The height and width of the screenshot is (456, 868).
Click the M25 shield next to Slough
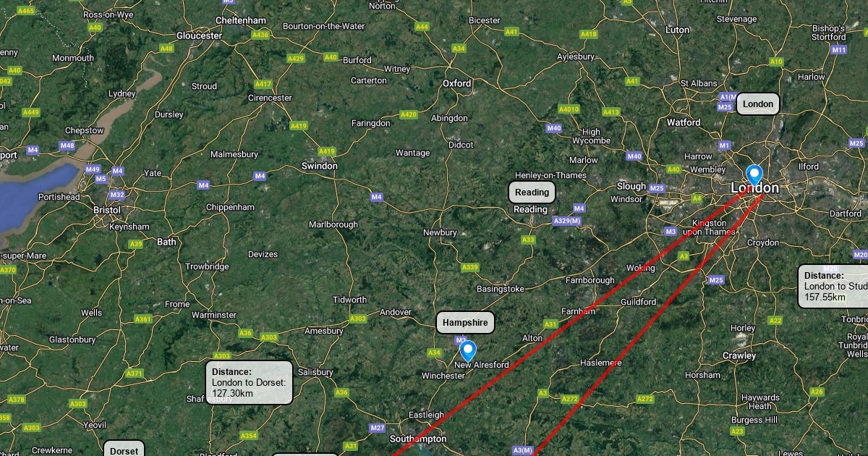click(x=657, y=189)
